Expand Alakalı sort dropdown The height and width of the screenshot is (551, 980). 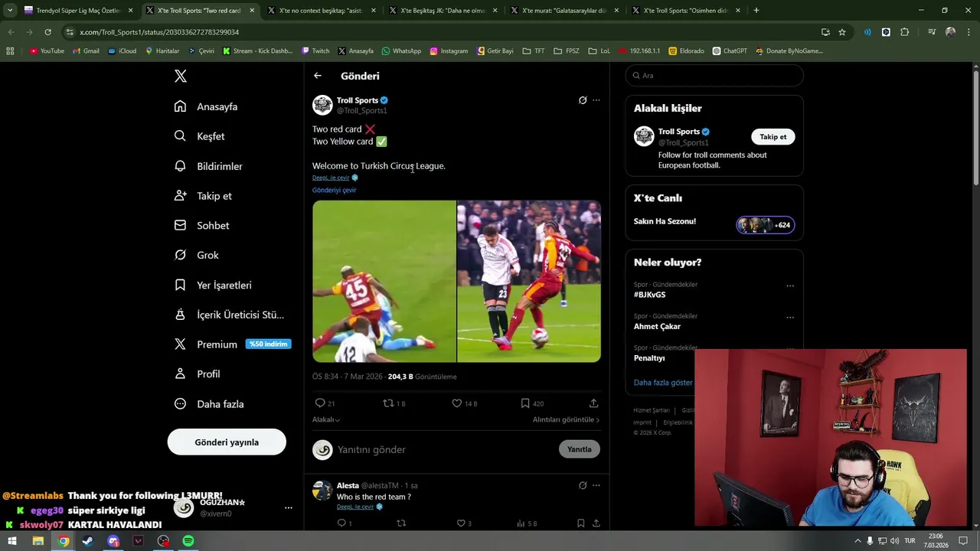326,419
